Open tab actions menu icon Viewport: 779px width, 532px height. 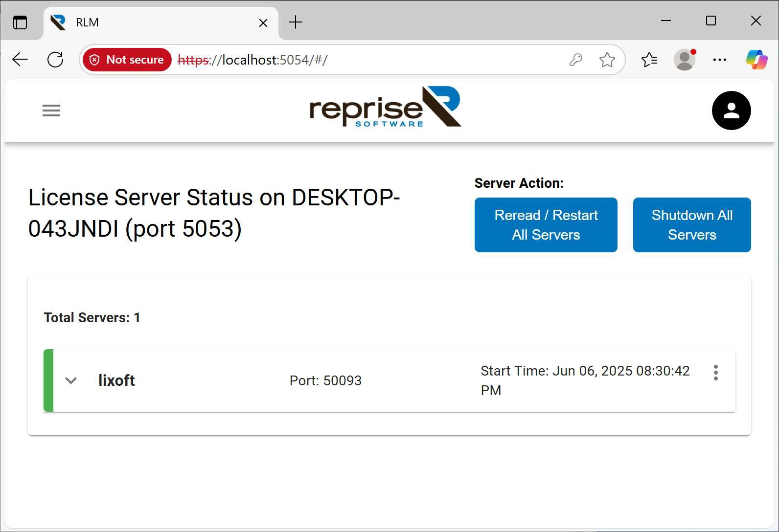(20, 22)
